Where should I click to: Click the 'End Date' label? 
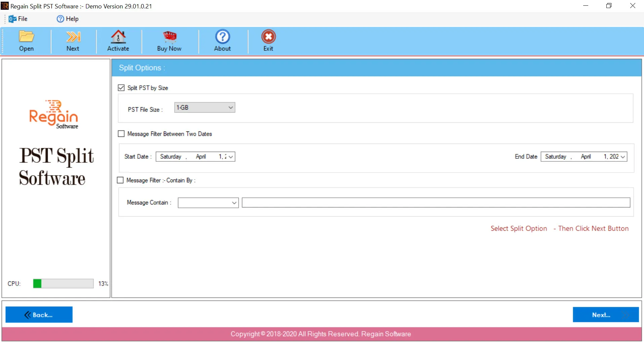pos(526,157)
